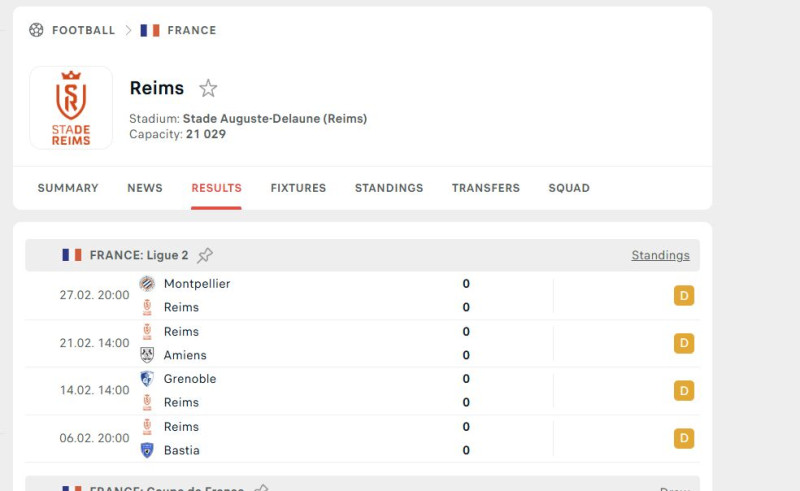The width and height of the screenshot is (800, 491).
Task: Toggle the favorite star next to Reims
Action: pyautogui.click(x=208, y=88)
